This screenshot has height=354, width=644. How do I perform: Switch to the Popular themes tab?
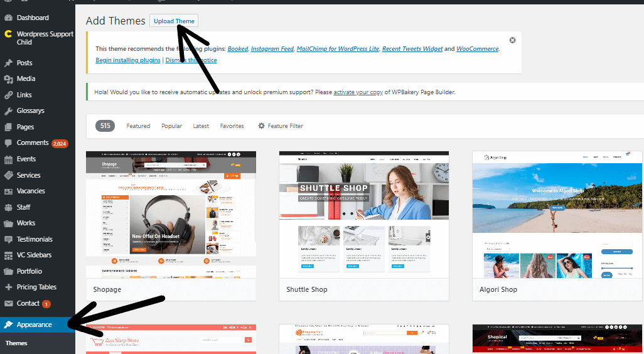click(172, 126)
